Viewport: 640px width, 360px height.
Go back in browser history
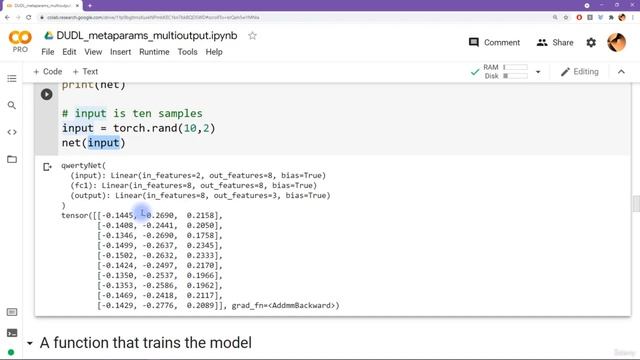7,18
